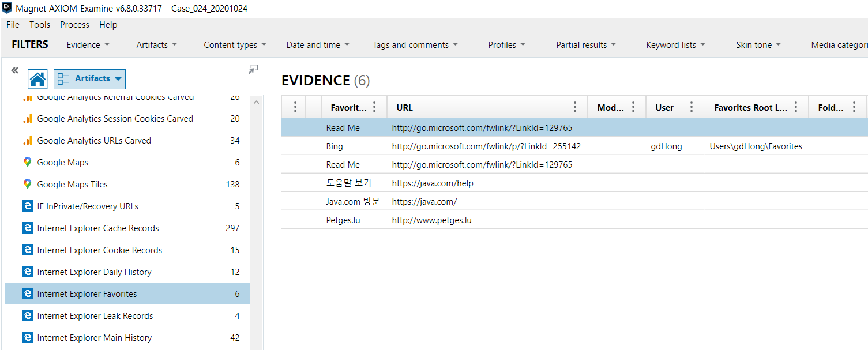
Task: Select Google Maps Tiles artifact
Action: point(127,185)
